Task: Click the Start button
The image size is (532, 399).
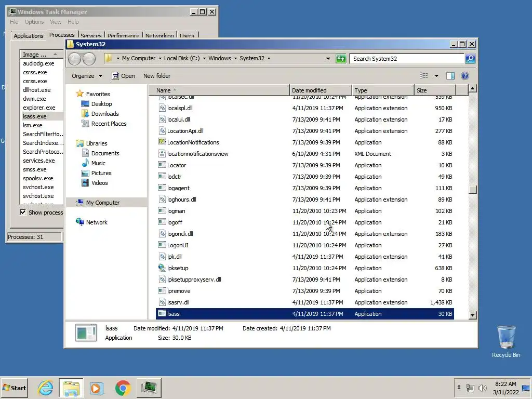Action: 14,388
